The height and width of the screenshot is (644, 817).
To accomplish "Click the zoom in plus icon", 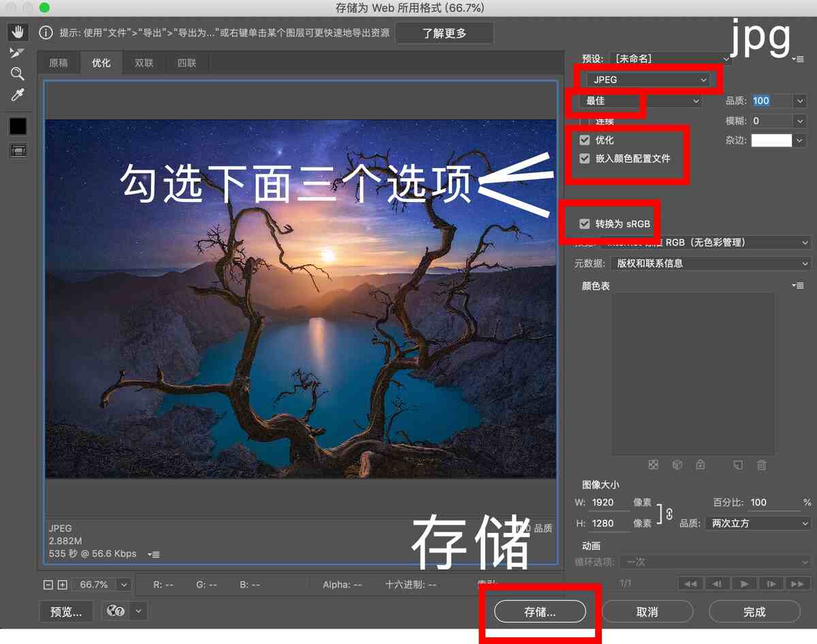I will point(62,585).
